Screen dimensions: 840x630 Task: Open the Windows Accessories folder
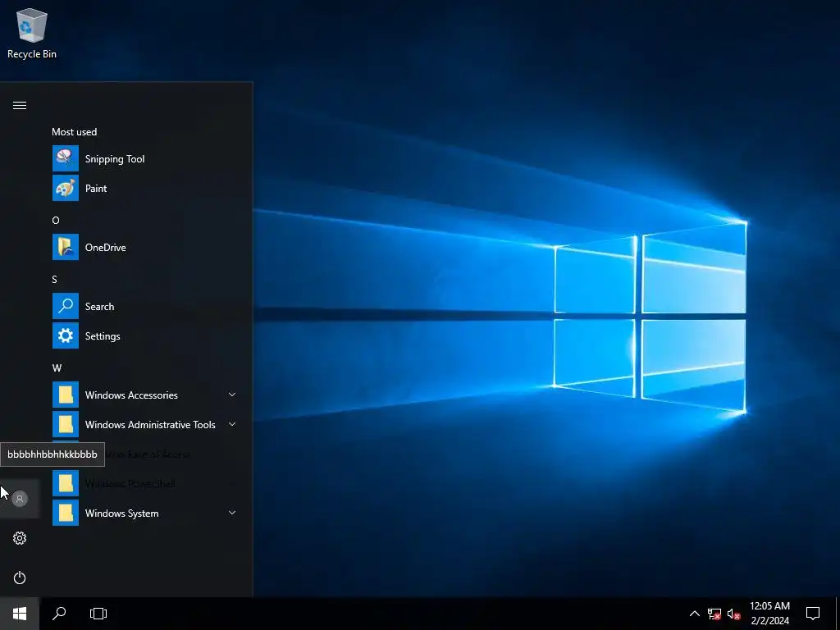click(x=144, y=395)
